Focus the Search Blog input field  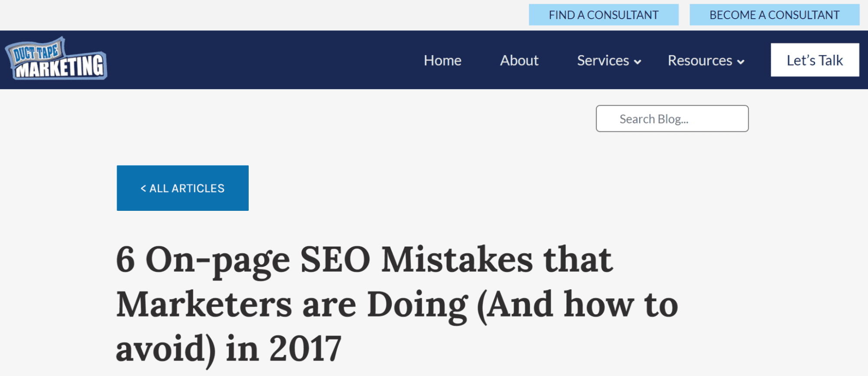[x=672, y=119]
